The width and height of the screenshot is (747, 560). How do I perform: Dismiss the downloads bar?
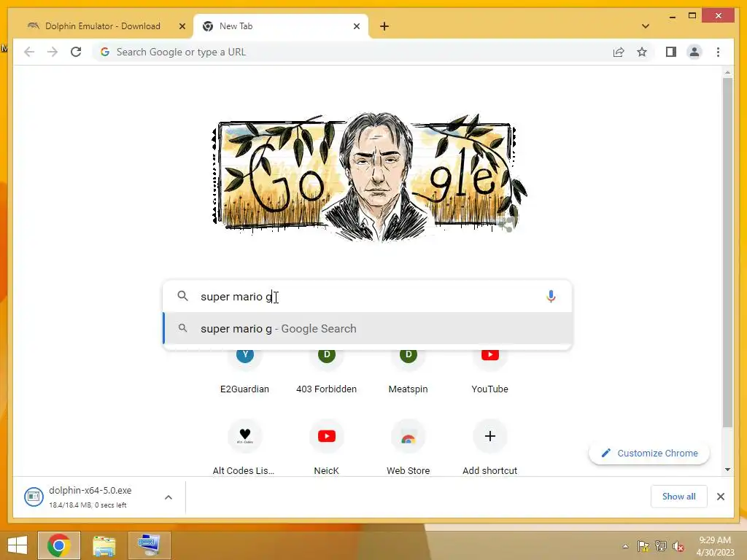pyautogui.click(x=721, y=497)
